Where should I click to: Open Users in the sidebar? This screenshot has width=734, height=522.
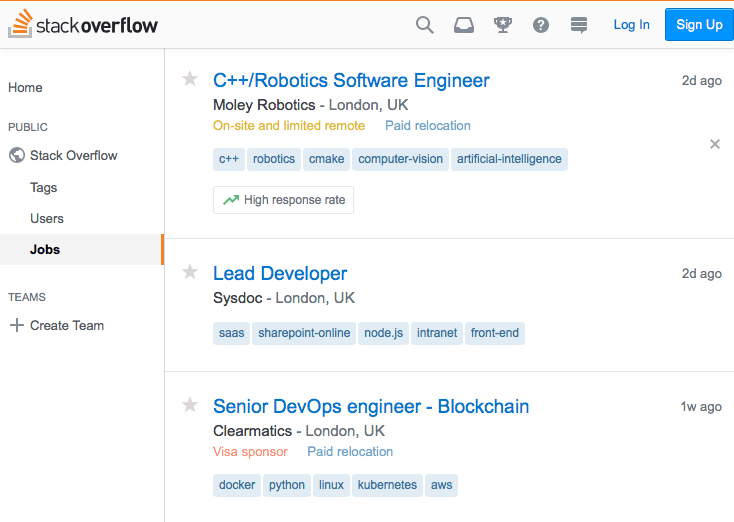click(47, 218)
